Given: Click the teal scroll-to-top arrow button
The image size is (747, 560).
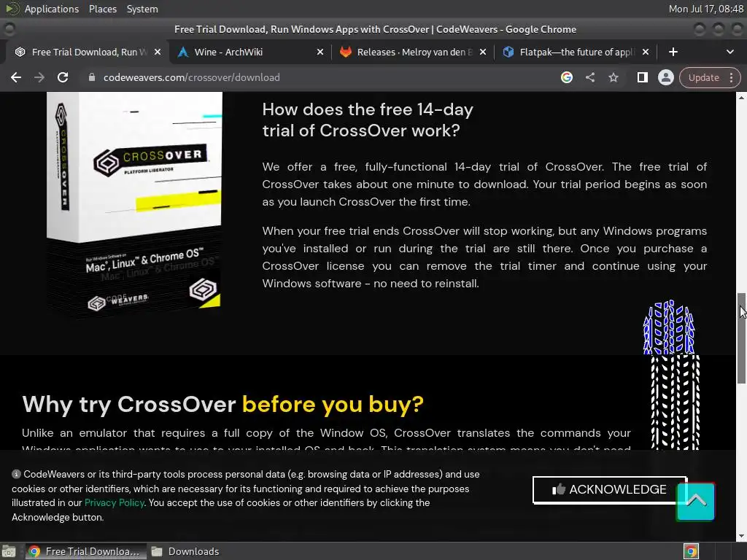Looking at the screenshot, I should [x=695, y=502].
